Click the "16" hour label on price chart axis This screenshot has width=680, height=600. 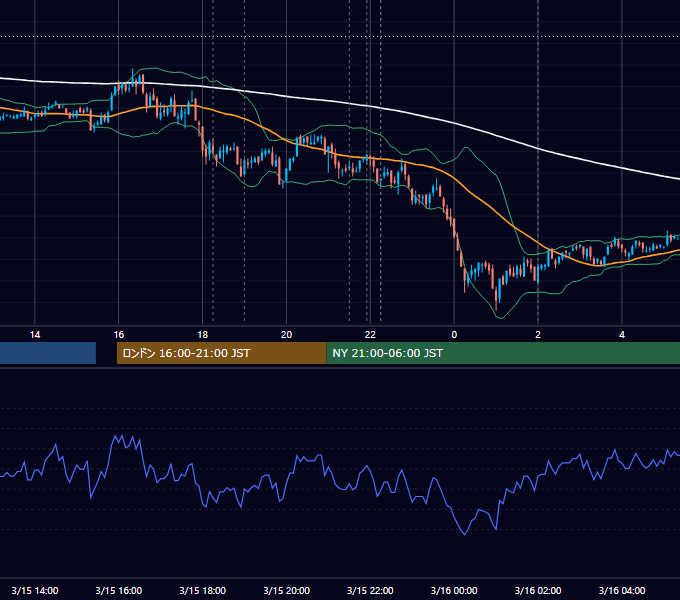[119, 335]
